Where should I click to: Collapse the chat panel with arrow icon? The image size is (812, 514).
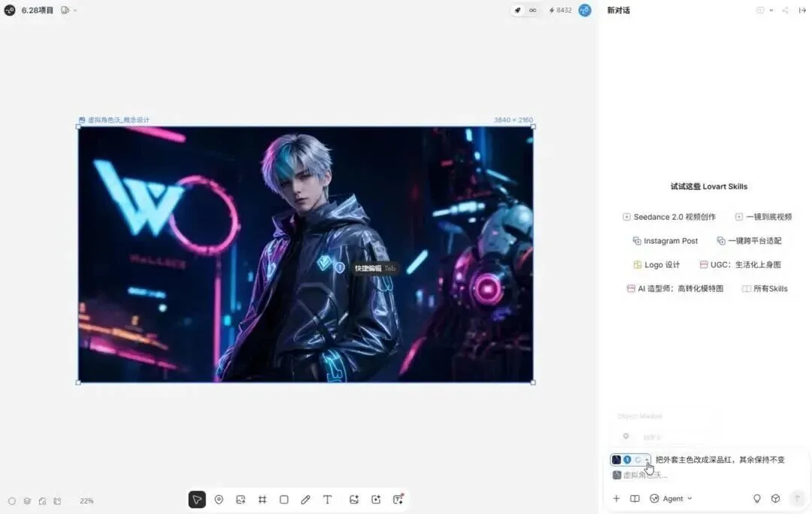(802, 10)
